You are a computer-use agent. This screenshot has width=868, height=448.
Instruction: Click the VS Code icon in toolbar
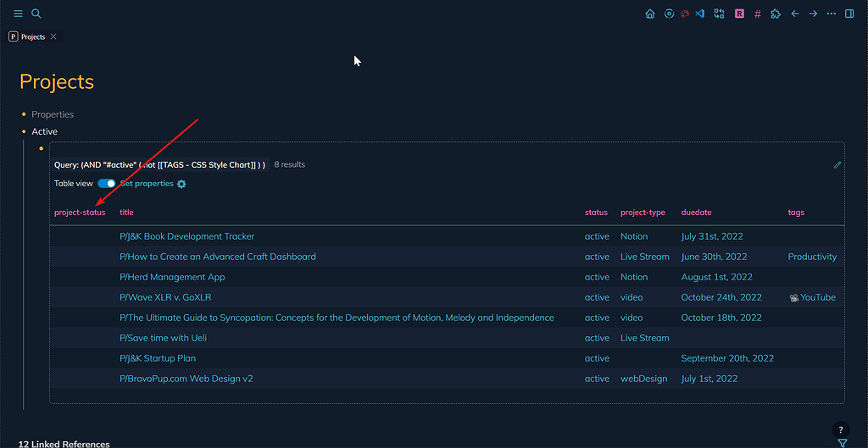coord(700,14)
